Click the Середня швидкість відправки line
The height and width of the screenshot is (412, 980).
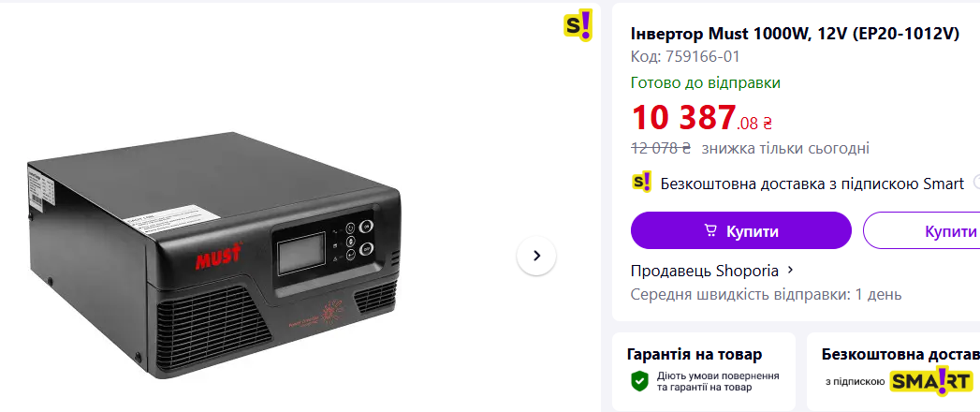pos(766,294)
